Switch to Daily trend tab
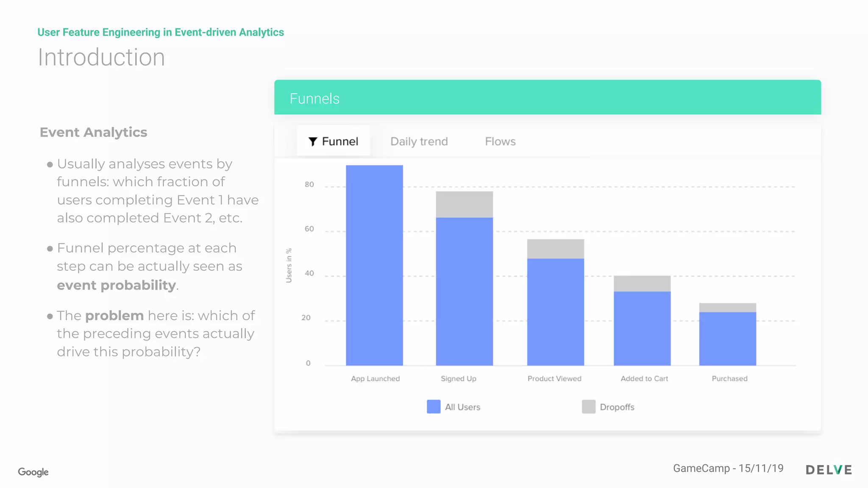This screenshot has height=488, width=868. pyautogui.click(x=419, y=141)
